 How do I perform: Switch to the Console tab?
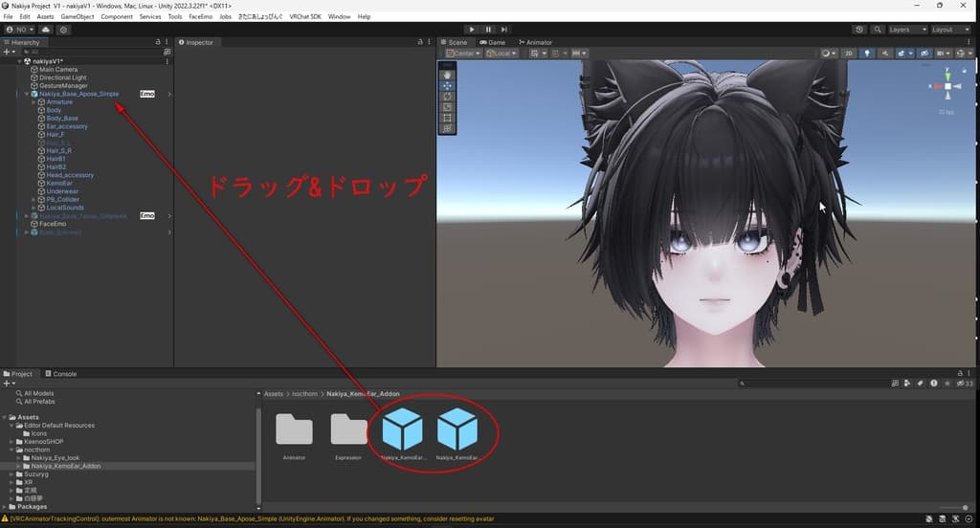pos(61,374)
